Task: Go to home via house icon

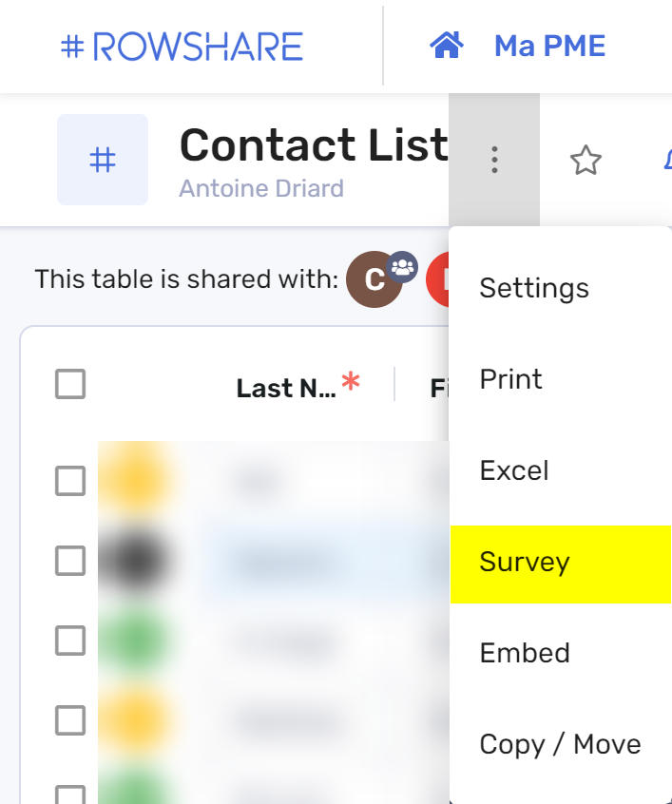Action: (447, 45)
